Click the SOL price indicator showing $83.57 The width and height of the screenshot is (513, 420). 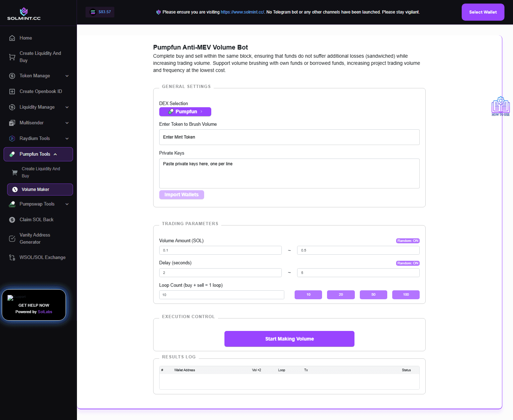(x=100, y=12)
